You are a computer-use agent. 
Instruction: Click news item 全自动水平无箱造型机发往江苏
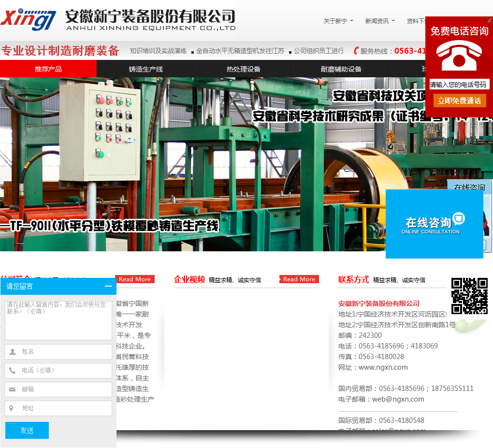click(240, 51)
